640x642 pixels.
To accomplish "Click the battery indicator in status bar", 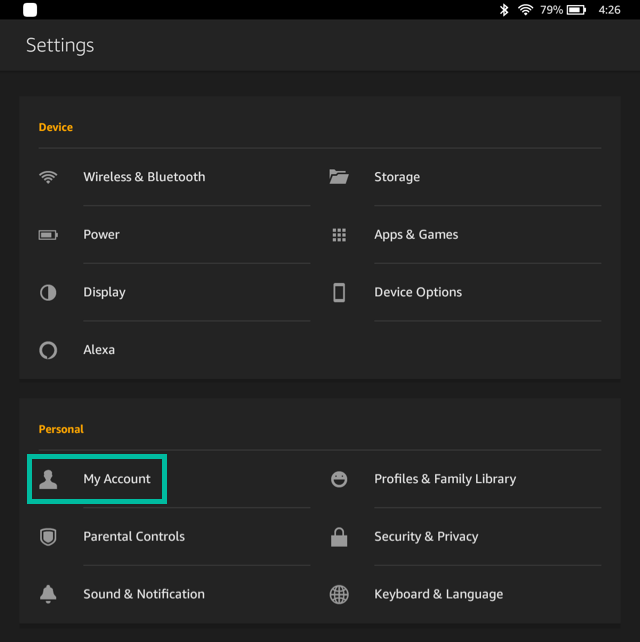I will click(x=576, y=10).
